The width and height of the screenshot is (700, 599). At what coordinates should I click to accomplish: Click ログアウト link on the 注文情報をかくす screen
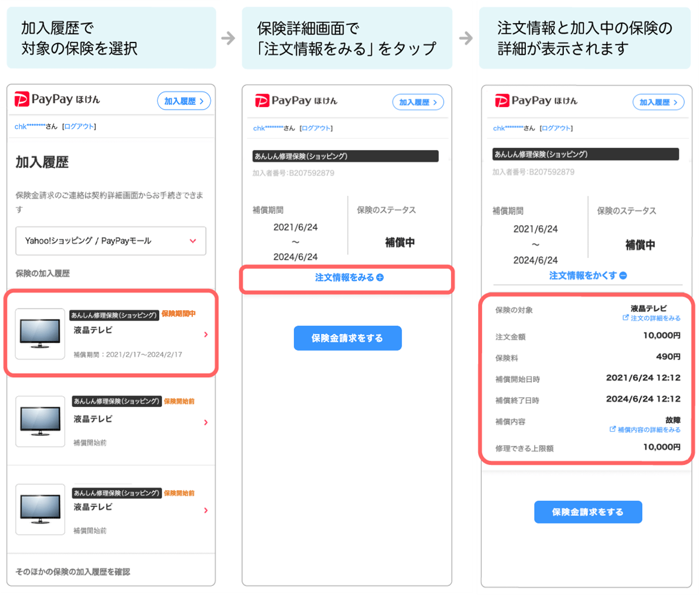pyautogui.click(x=556, y=128)
